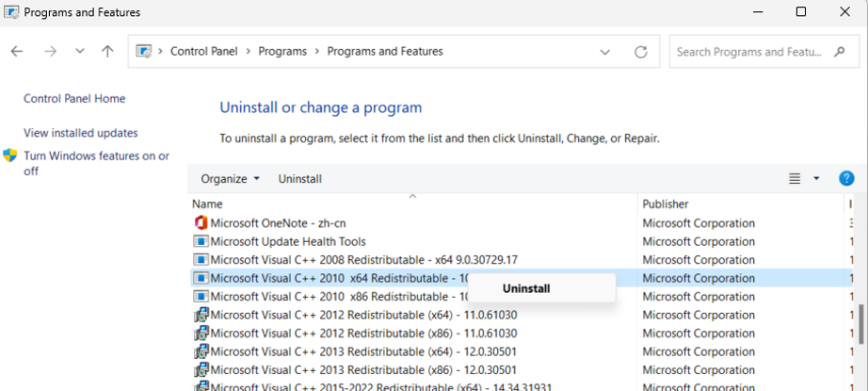Click the Microsoft Update Health Tools icon
The height and width of the screenshot is (391, 868).
click(201, 241)
